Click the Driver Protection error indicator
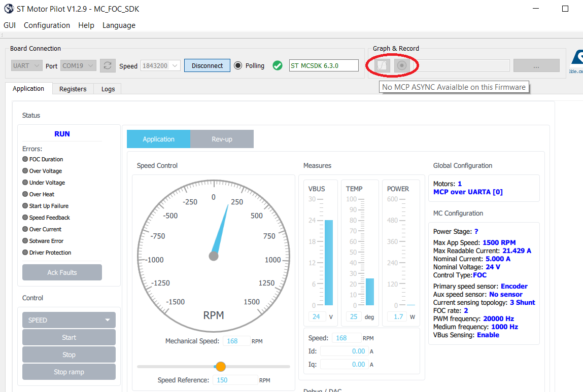The width and height of the screenshot is (583, 392). pyautogui.click(x=25, y=253)
